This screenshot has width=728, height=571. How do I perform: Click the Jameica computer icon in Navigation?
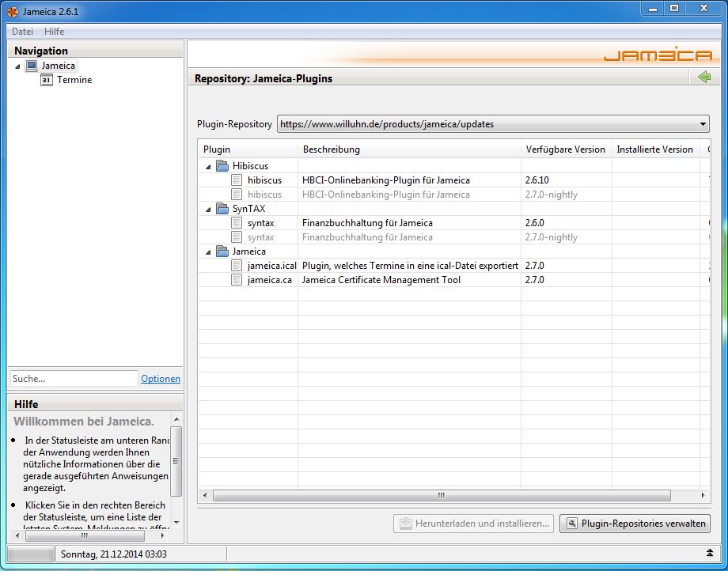[x=32, y=66]
